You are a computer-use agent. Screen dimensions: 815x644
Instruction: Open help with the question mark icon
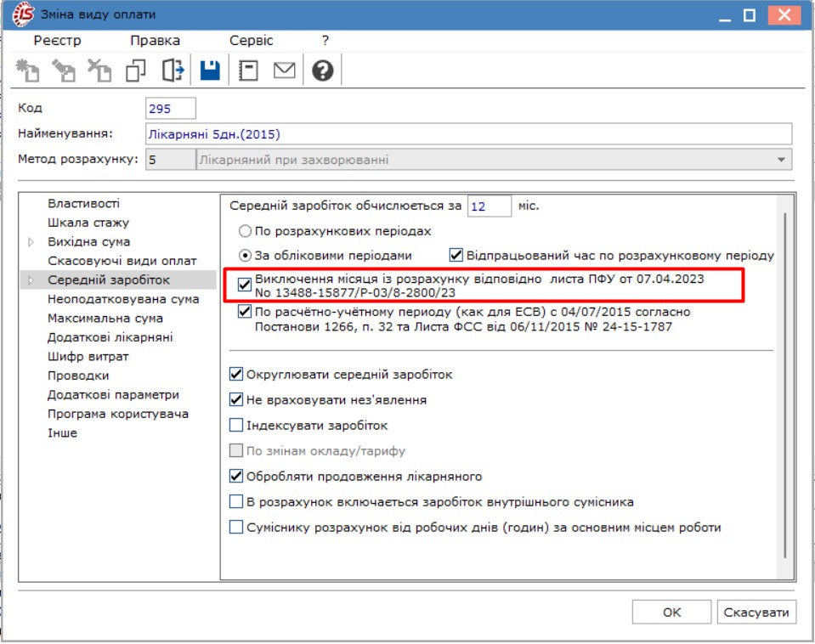pyautogui.click(x=322, y=71)
